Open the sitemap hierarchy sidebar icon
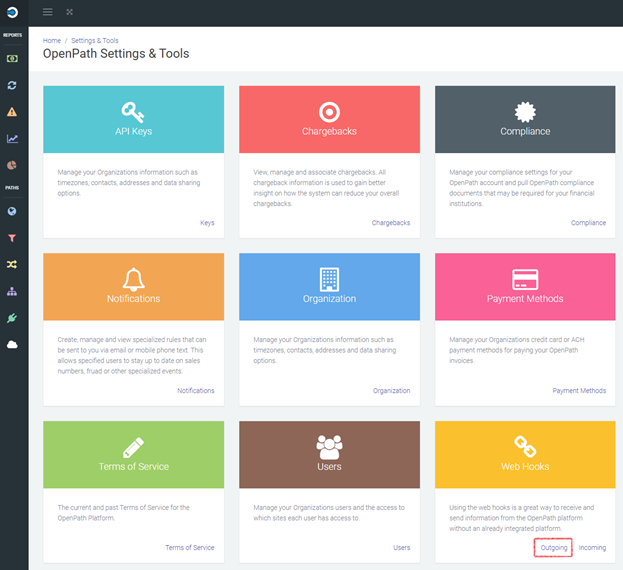Image resolution: width=623 pixels, height=570 pixels. pyautogui.click(x=12, y=292)
